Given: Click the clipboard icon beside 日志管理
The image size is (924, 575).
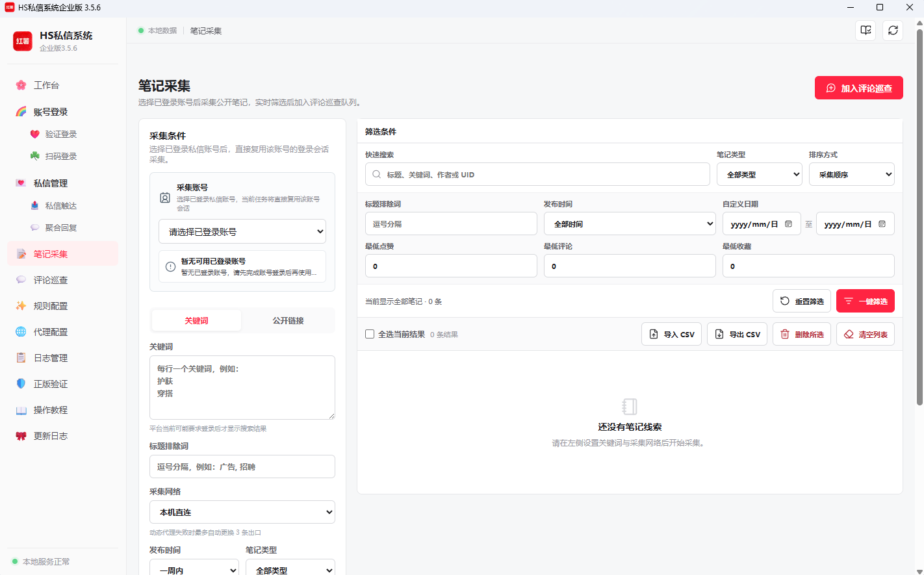Looking at the screenshot, I should coord(21,358).
